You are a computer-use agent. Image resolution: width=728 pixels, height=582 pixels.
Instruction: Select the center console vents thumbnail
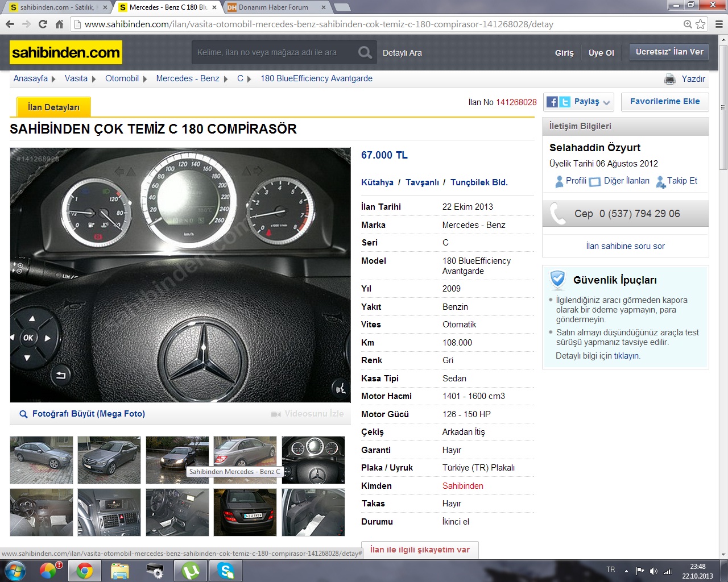click(109, 512)
